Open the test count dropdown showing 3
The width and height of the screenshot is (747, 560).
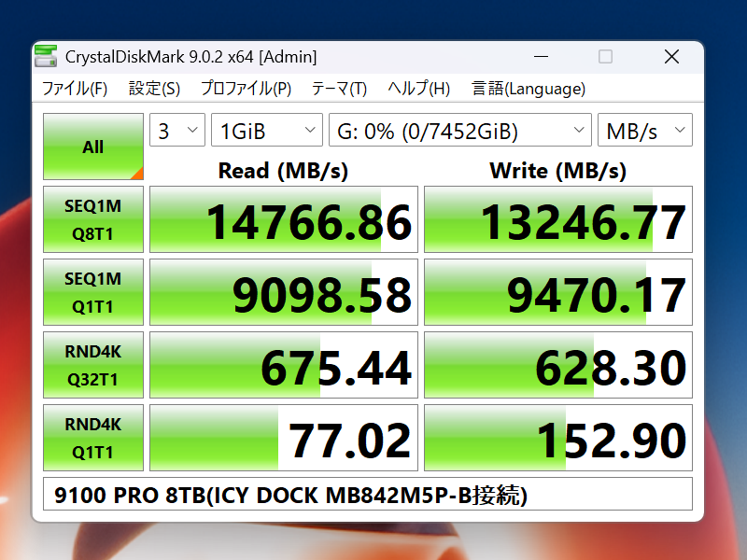click(x=176, y=130)
